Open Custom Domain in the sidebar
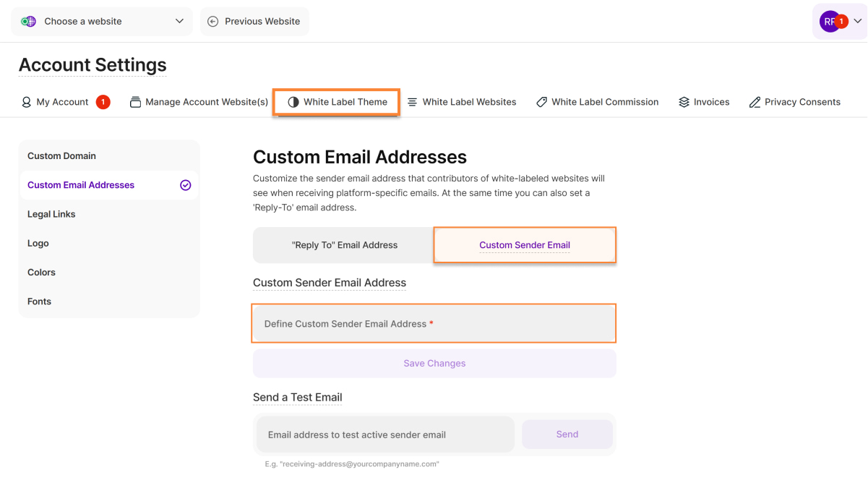 tap(61, 156)
